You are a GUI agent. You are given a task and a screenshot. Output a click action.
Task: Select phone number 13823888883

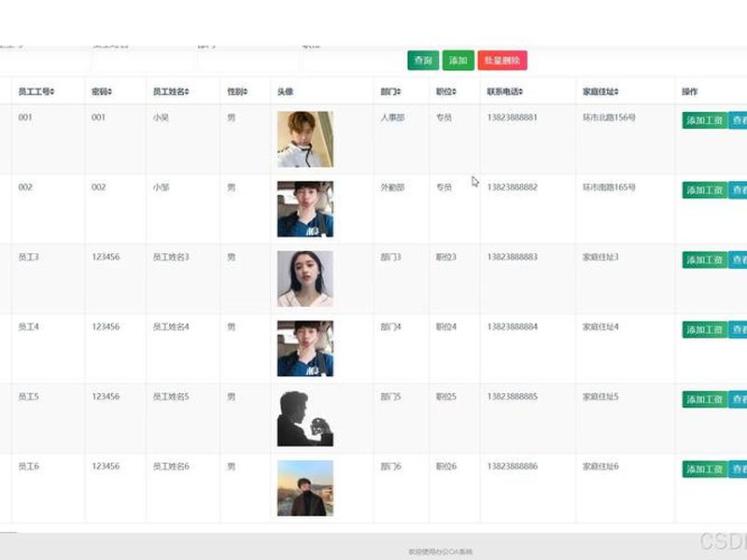pyautogui.click(x=512, y=257)
